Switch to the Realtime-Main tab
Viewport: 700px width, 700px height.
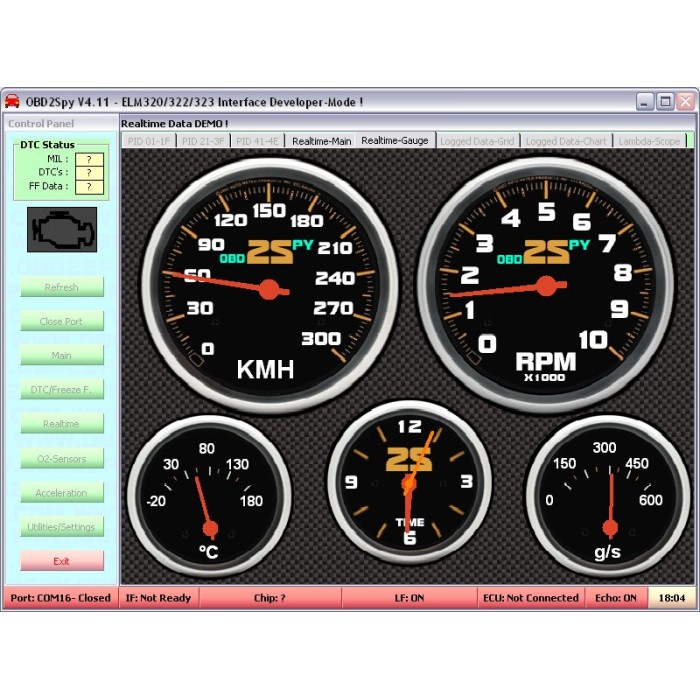click(321, 141)
